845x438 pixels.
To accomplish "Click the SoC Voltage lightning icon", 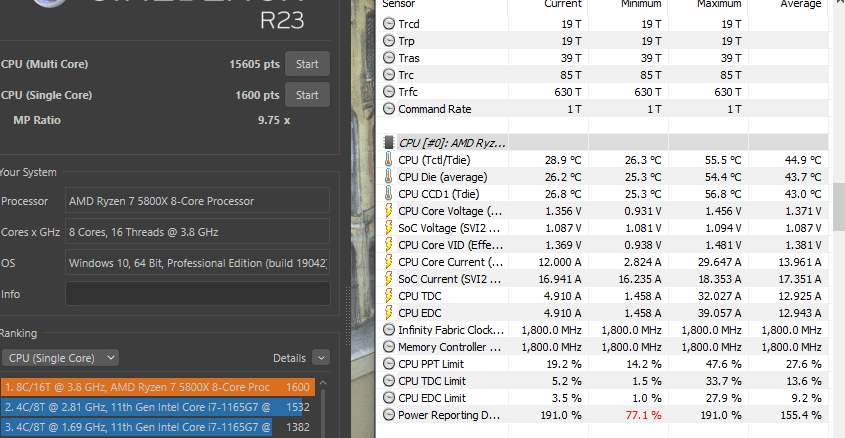I will coord(389,228).
